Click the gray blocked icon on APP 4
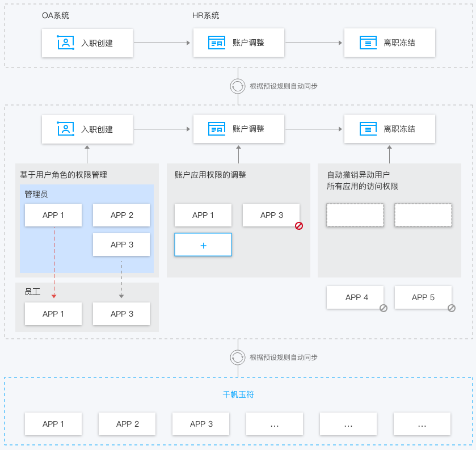This screenshot has width=476, height=450. 384,308
